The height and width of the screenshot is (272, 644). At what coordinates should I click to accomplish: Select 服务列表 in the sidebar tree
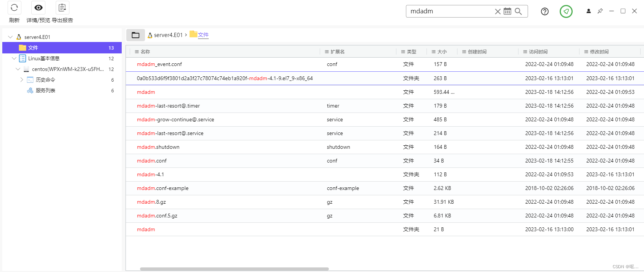[45, 90]
